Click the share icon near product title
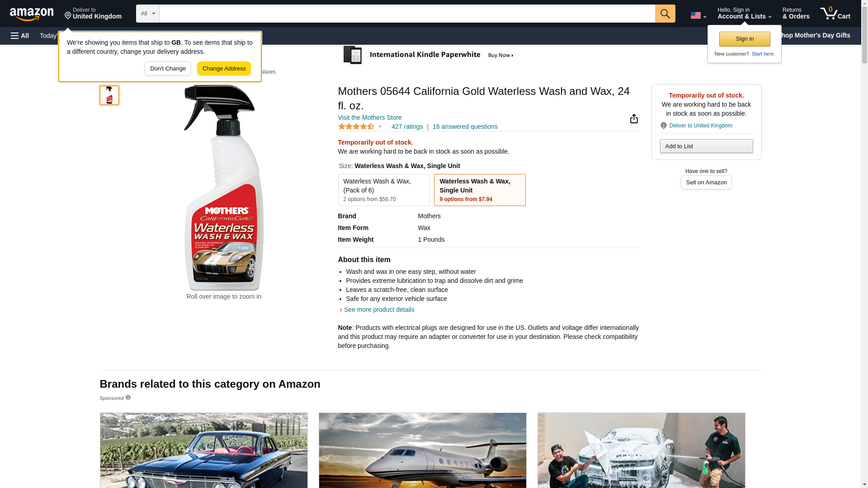This screenshot has width=868, height=488. click(634, 119)
